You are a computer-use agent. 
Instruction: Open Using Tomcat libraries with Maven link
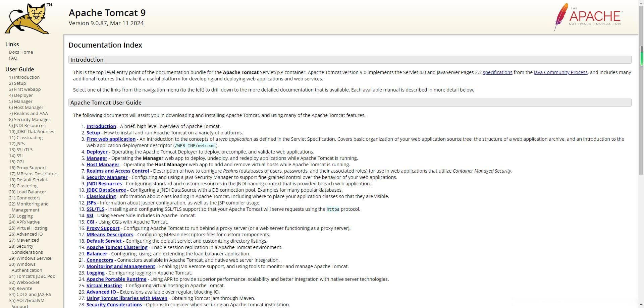pos(127,298)
